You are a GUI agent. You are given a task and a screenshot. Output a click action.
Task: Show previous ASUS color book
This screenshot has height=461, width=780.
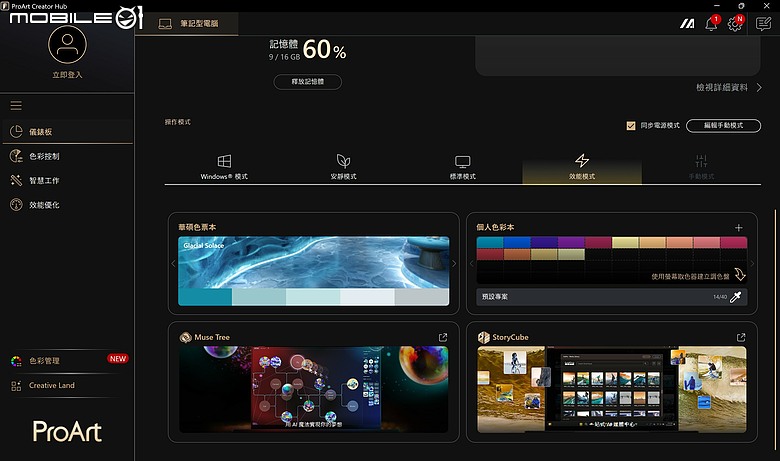pyautogui.click(x=173, y=264)
